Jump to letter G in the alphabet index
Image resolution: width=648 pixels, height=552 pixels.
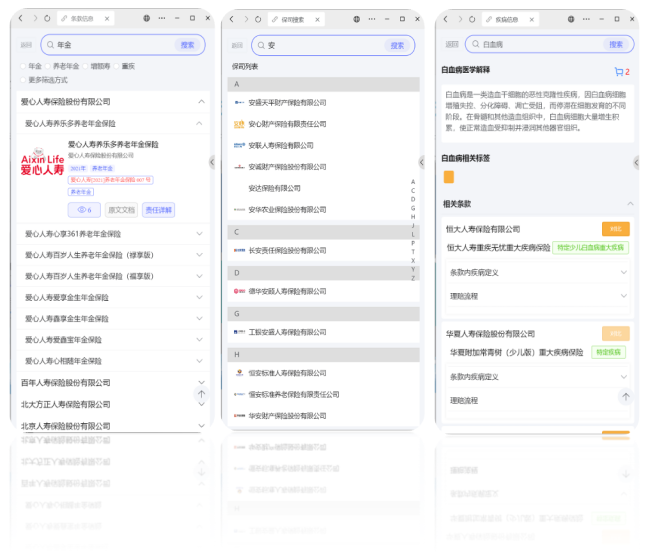tap(413, 208)
